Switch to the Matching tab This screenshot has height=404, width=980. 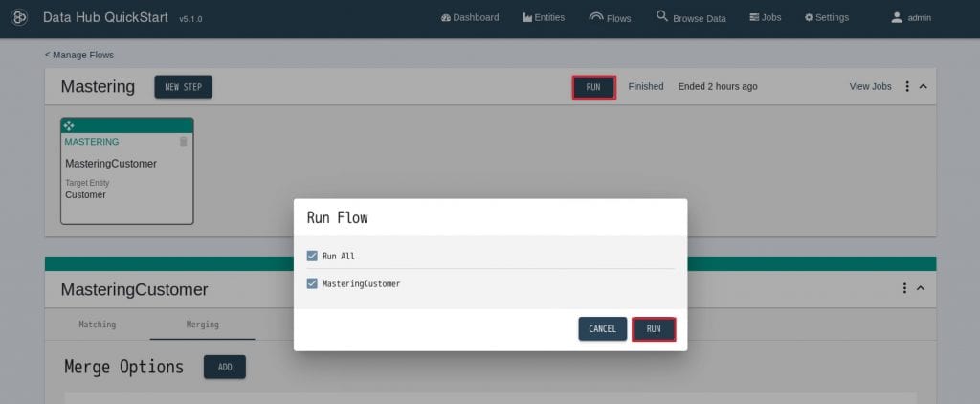tap(97, 325)
